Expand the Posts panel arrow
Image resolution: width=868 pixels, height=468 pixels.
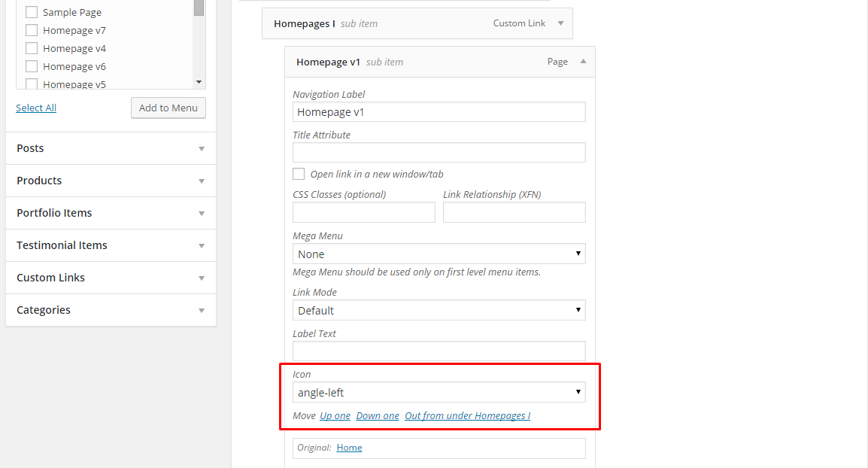coord(201,149)
